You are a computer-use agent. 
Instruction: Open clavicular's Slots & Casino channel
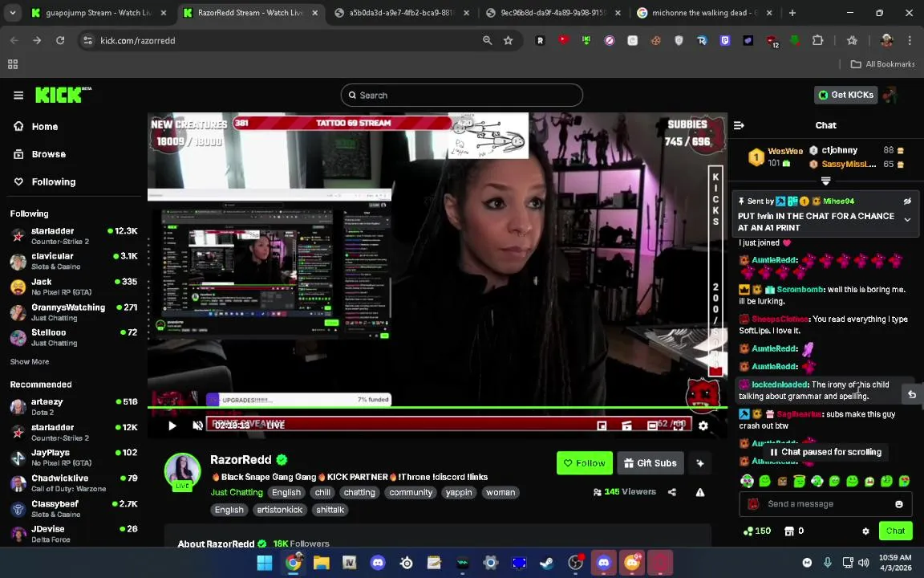click(75, 261)
